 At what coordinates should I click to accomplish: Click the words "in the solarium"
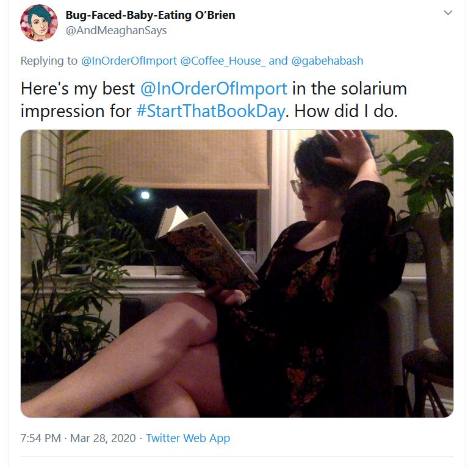[x=350, y=88]
